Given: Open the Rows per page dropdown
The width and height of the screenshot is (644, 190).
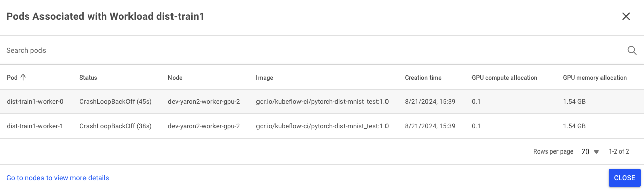Looking at the screenshot, I should tap(590, 151).
